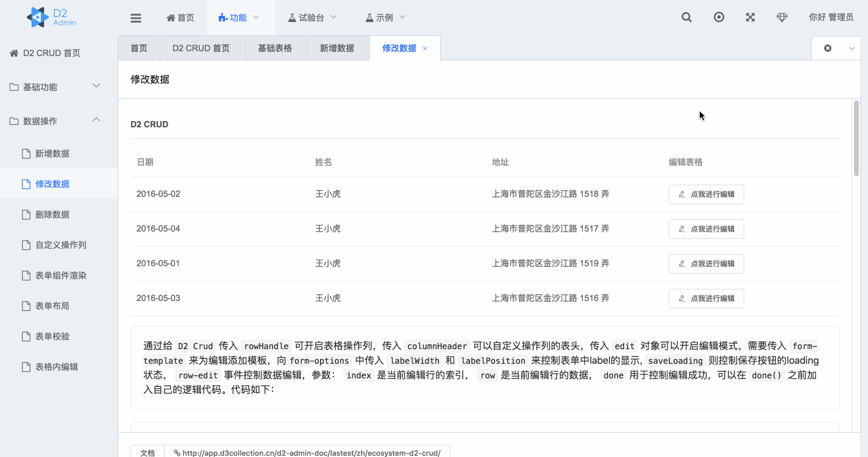This screenshot has width=868, height=457.
Task: Click 点我进行编辑 for the 2016-05-03 row
Action: click(x=706, y=299)
